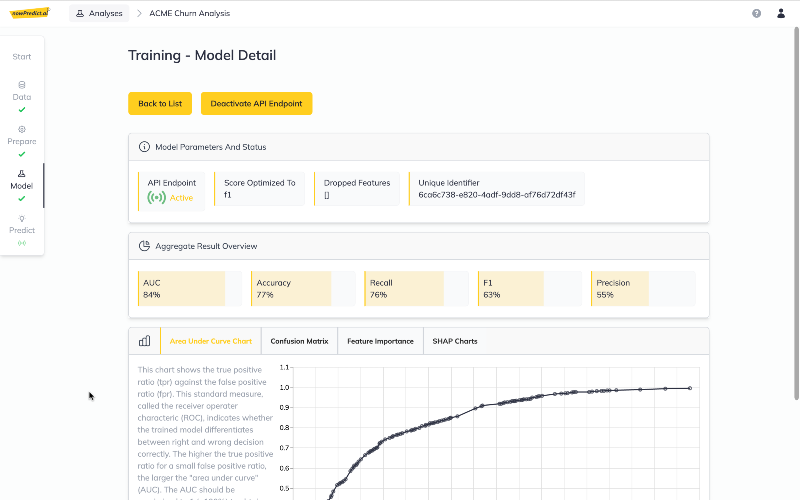
Task: Click the Back to List button
Action: [x=160, y=104]
